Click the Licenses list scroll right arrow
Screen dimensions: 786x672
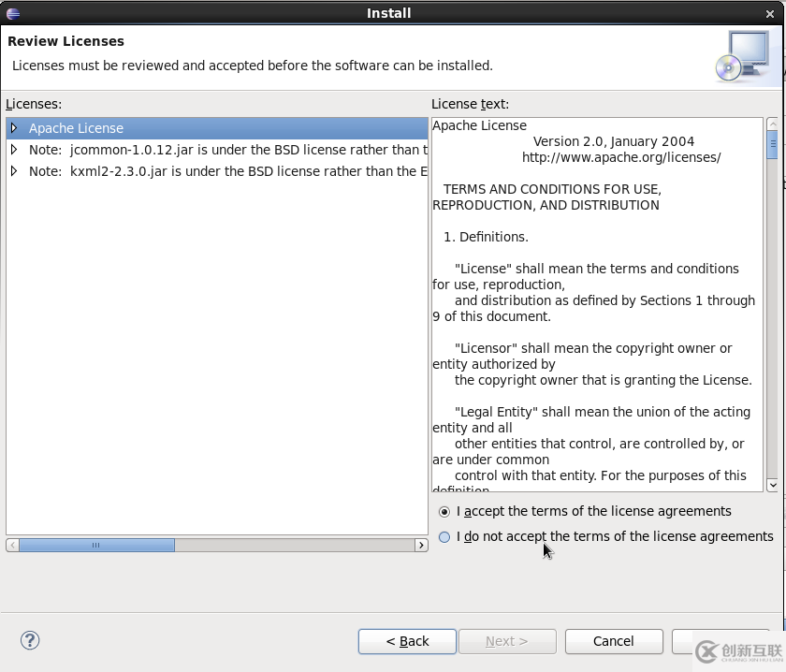pyautogui.click(x=421, y=545)
